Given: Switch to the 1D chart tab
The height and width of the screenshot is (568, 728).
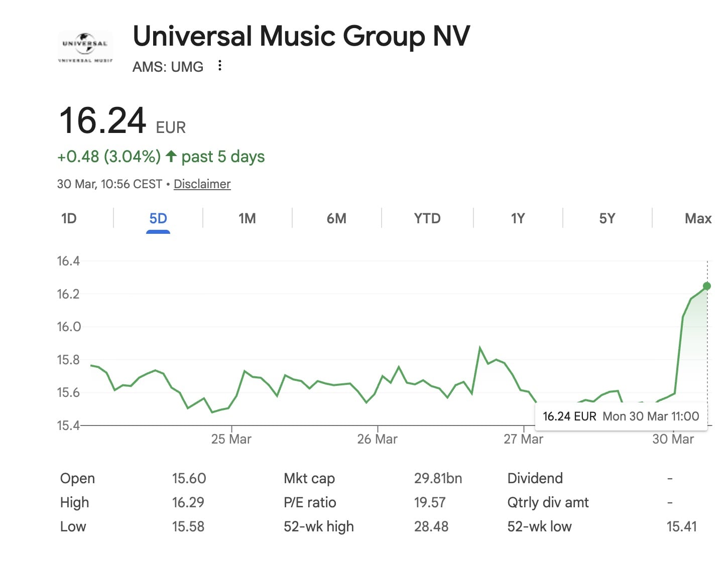Looking at the screenshot, I should (x=69, y=219).
